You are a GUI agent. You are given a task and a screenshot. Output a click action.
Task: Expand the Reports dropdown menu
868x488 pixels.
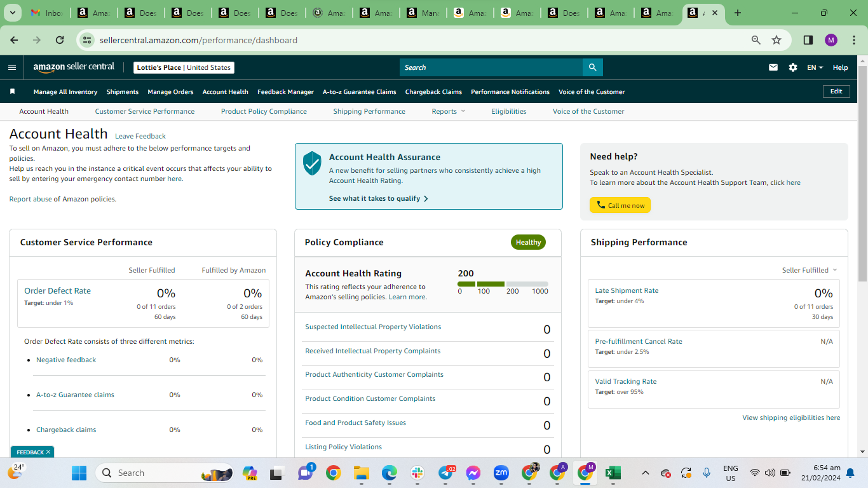pyautogui.click(x=449, y=111)
